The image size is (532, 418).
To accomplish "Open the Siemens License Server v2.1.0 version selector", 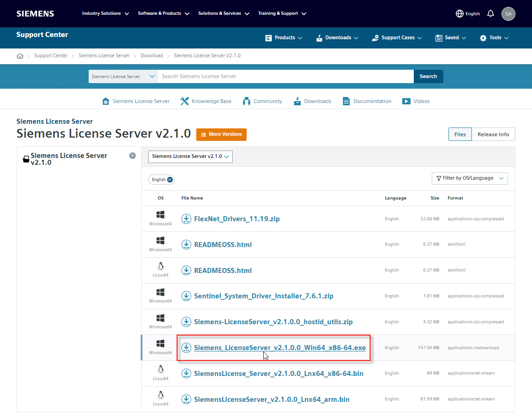I will 190,157.
